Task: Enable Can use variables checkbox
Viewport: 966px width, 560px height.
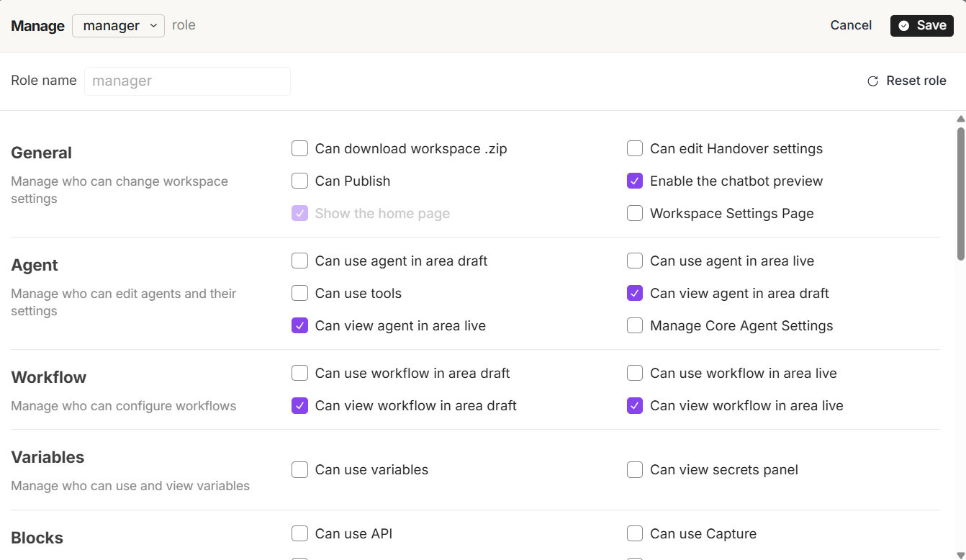Action: 299,470
